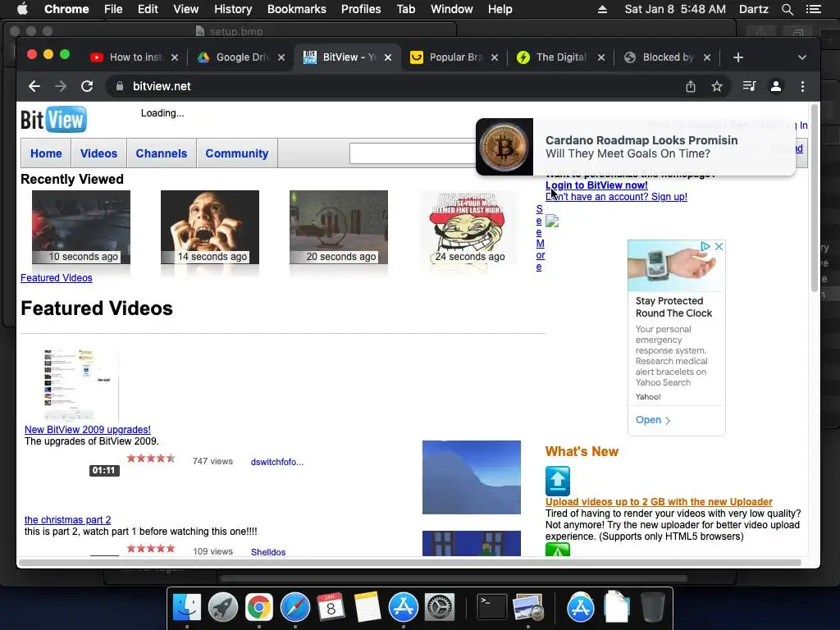The height and width of the screenshot is (630, 840).
Task: Open Upload videos up to 2 GB link
Action: click(x=659, y=502)
